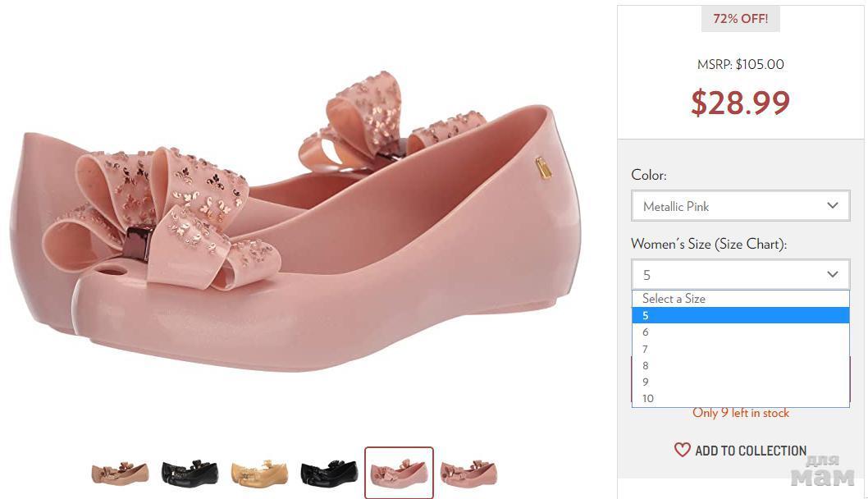Show the gold shoe thumbnail

(x=259, y=473)
